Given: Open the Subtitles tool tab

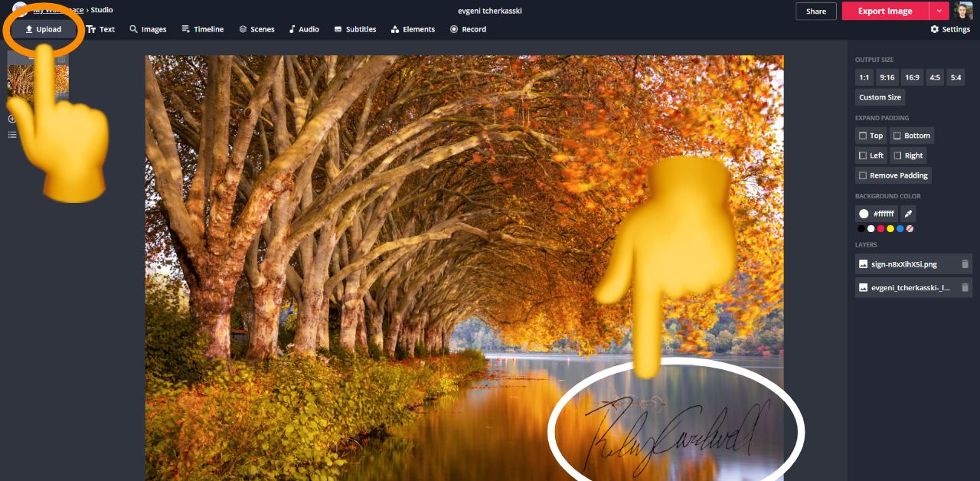Looking at the screenshot, I should point(355,29).
